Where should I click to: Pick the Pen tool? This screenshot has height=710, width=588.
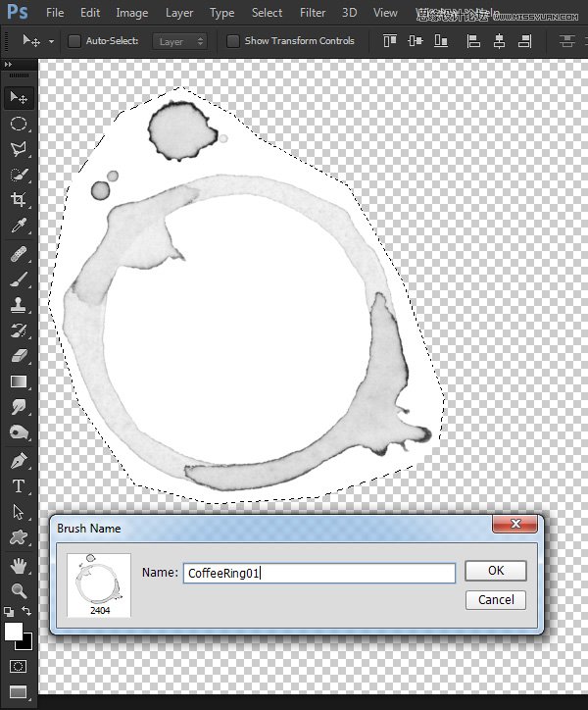point(19,461)
